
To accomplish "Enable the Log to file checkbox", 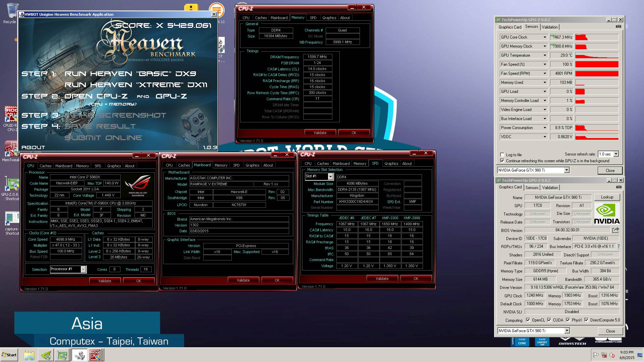I will 502,155.
